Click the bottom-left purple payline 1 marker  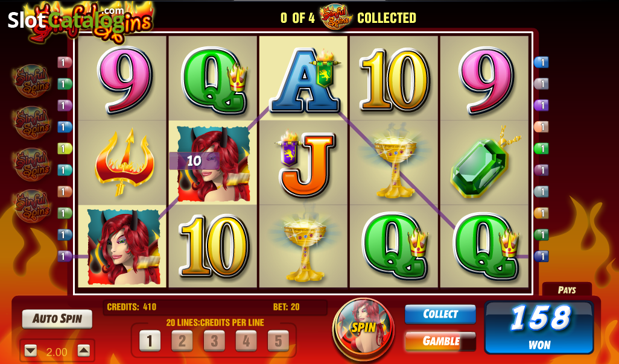pyautogui.click(x=65, y=256)
